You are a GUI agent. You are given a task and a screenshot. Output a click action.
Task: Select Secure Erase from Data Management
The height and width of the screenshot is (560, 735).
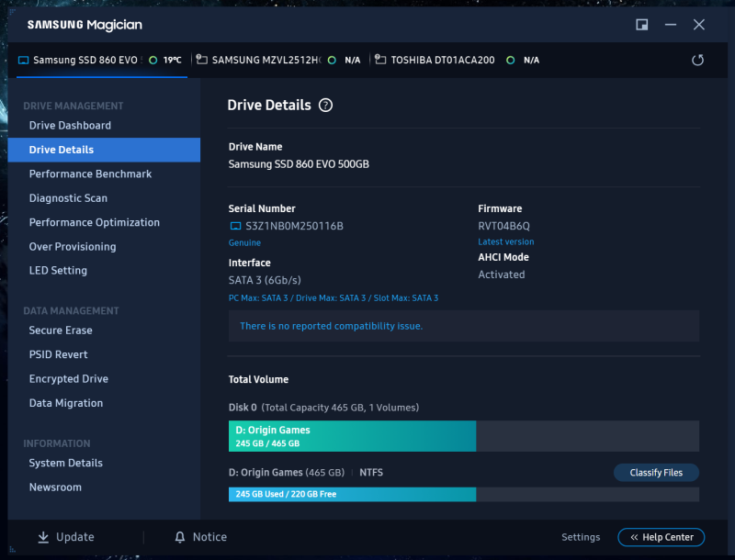61,330
